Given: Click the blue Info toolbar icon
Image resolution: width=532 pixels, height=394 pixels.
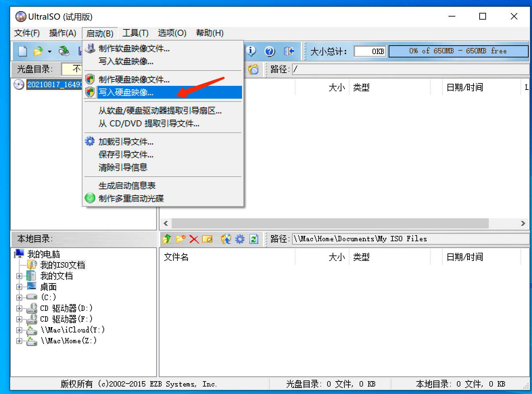Looking at the screenshot, I should coord(251,51).
